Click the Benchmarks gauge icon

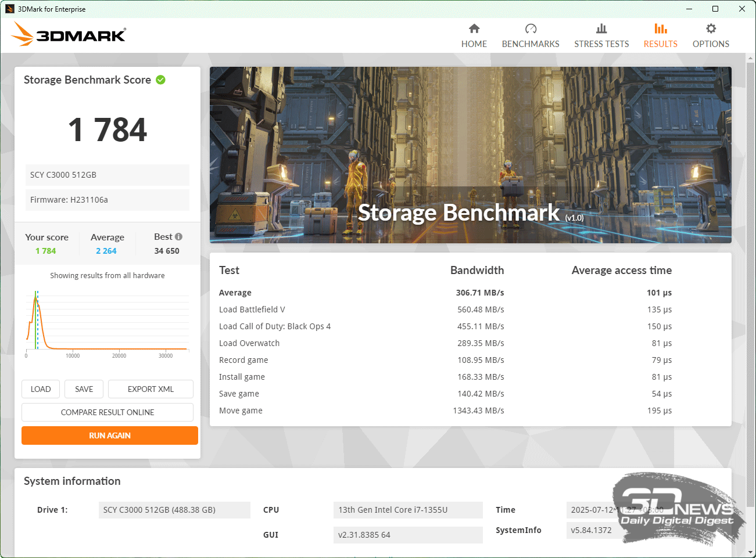point(531,28)
